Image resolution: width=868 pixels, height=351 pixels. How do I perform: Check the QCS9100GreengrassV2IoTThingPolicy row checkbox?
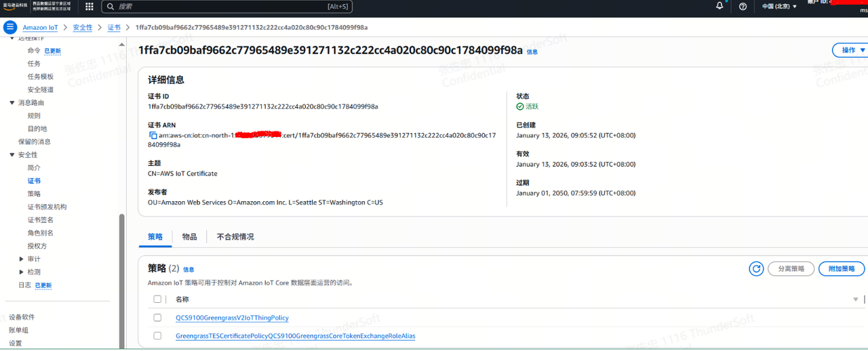157,318
